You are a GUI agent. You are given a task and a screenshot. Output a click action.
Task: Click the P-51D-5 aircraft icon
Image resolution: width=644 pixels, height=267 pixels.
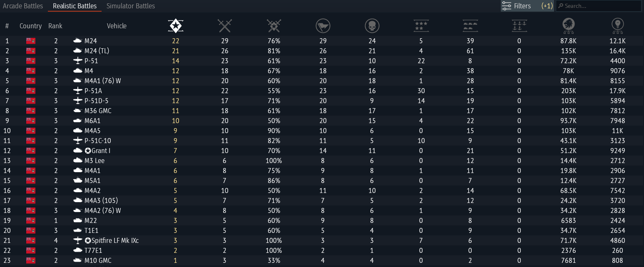[x=77, y=101]
